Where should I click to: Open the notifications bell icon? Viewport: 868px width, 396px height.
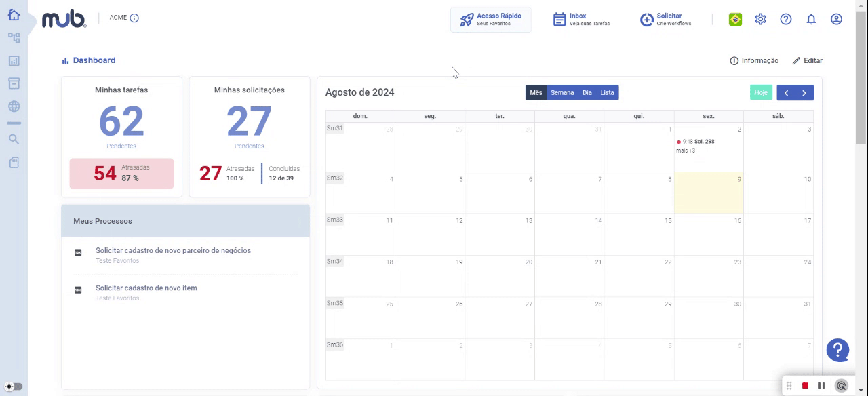coord(811,19)
